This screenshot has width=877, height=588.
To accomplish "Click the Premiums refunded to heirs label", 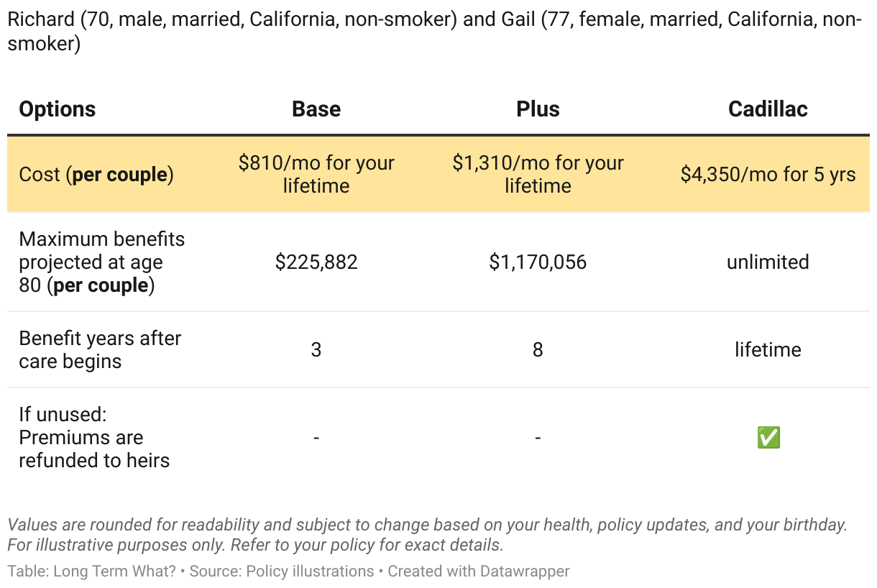I will (x=93, y=437).
